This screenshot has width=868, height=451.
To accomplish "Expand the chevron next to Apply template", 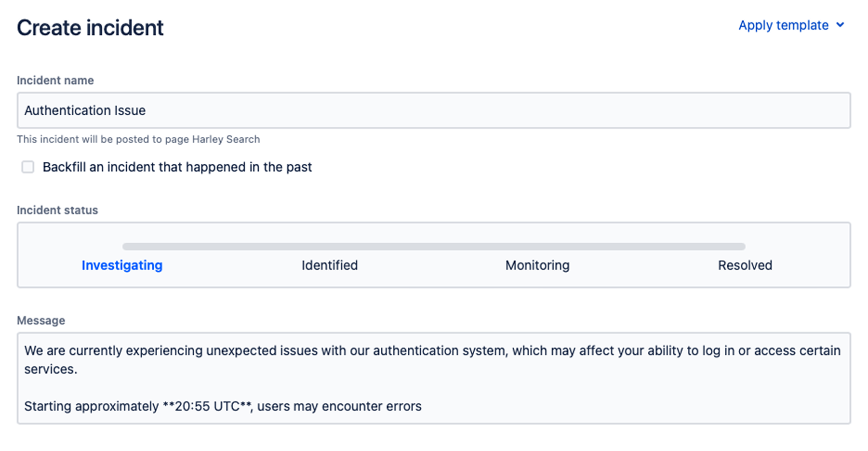I will (841, 25).
